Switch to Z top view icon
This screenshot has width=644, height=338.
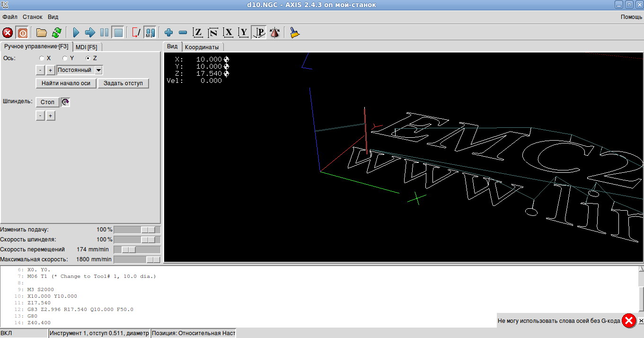pos(198,33)
